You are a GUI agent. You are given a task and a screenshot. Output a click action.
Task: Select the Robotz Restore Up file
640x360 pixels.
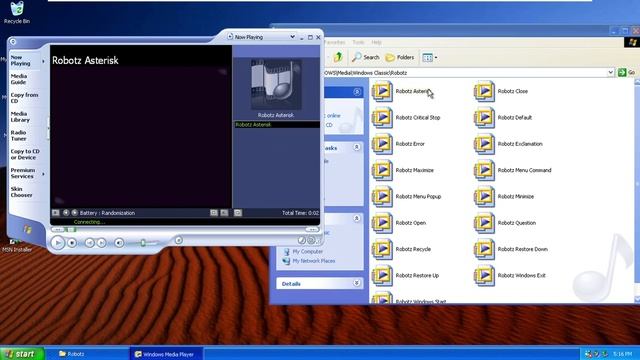pos(406,276)
